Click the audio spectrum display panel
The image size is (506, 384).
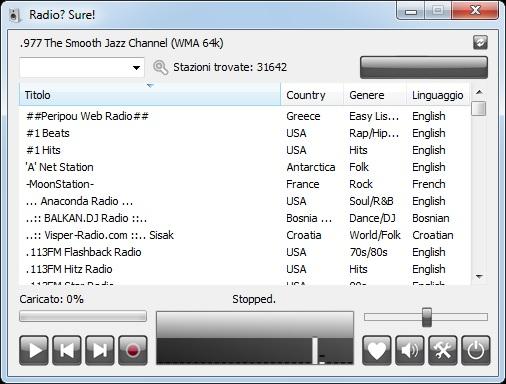(255, 338)
